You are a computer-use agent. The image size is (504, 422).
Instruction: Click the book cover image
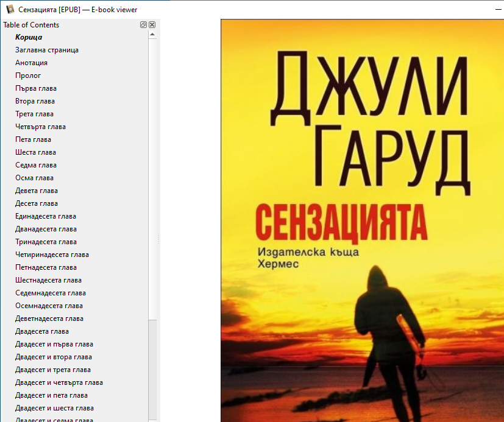(362, 220)
